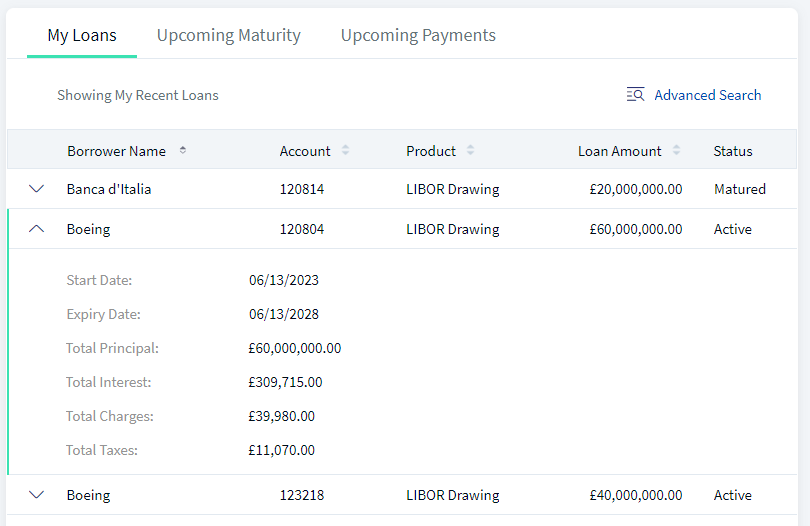The height and width of the screenshot is (526, 810).
Task: Collapse the Boeing 120804 loan details
Action: click(36, 229)
